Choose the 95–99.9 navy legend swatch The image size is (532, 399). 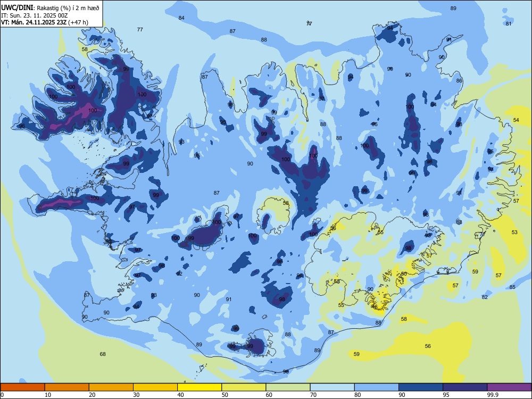pos(465,387)
